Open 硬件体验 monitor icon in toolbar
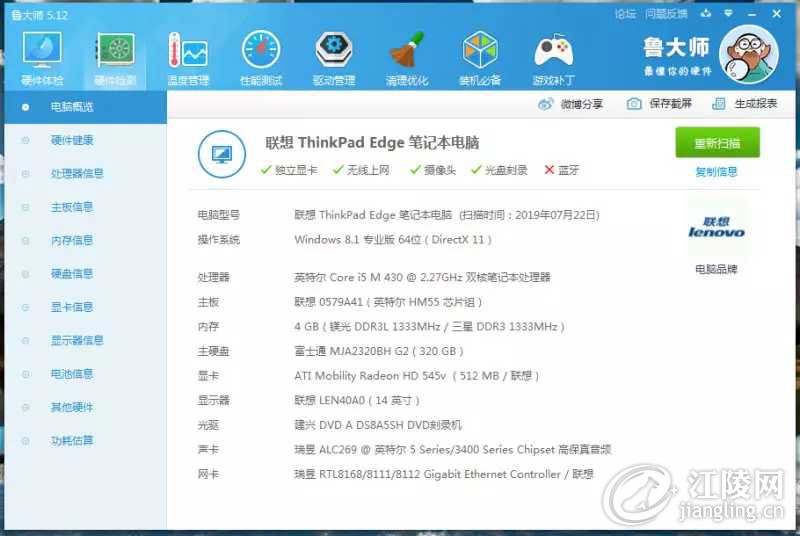The height and width of the screenshot is (536, 800). pyautogui.click(x=42, y=57)
